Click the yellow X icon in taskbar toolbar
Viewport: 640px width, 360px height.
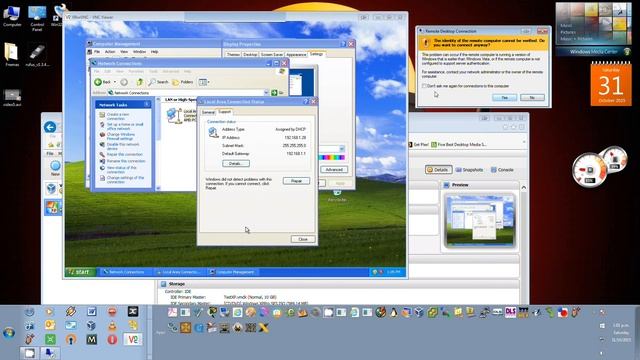coord(264,327)
